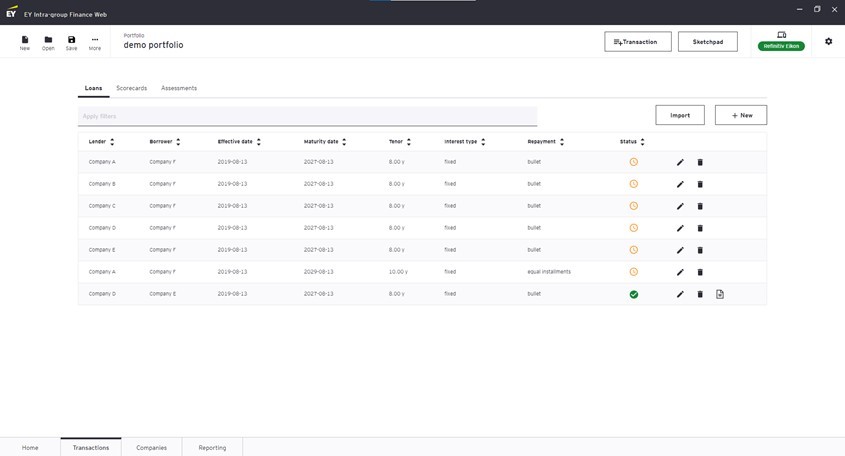This screenshot has width=845, height=456.
Task: Open the More options ellipsis menu
Action: 95,42
